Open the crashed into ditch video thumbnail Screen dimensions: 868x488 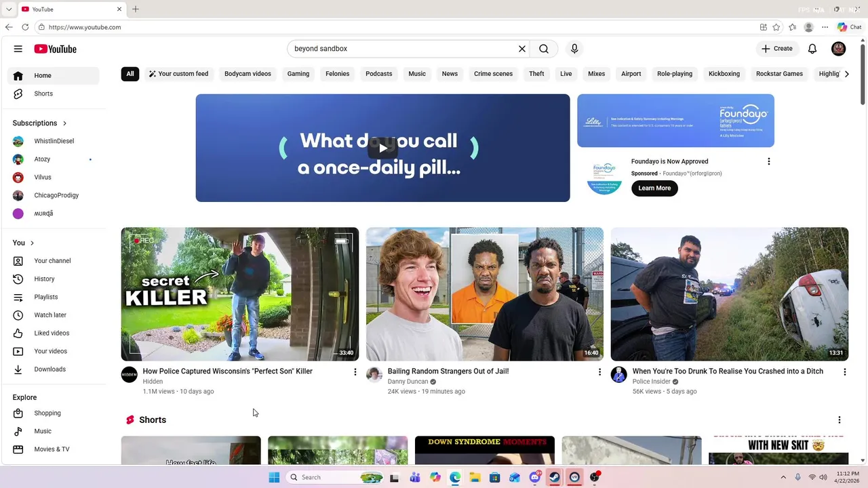(730, 294)
